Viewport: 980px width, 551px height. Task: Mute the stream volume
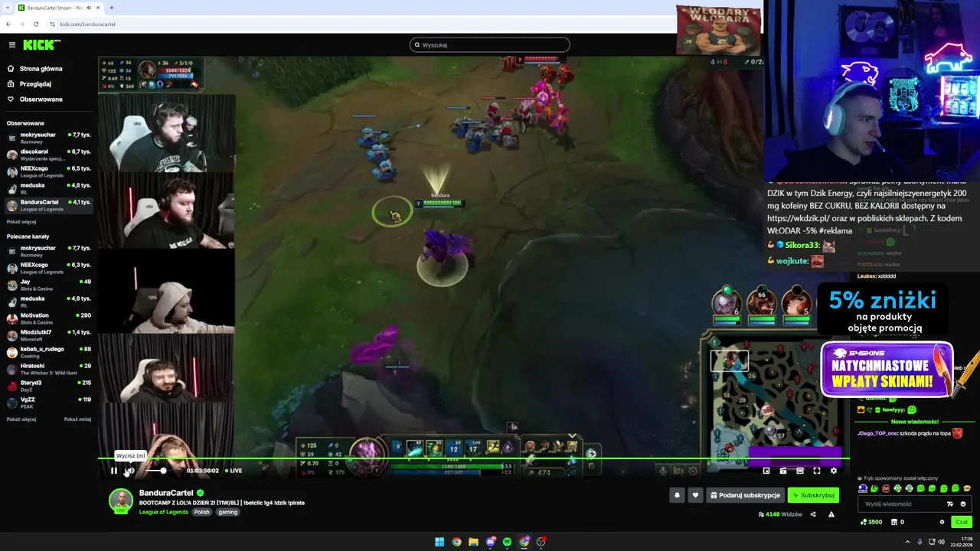pyautogui.click(x=130, y=471)
